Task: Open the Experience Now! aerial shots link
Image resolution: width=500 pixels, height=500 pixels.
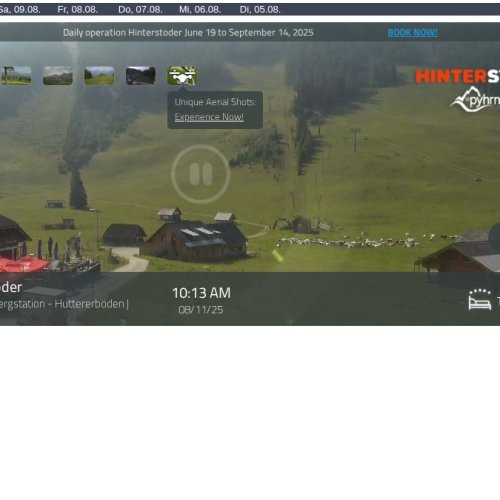Action: coord(209,117)
